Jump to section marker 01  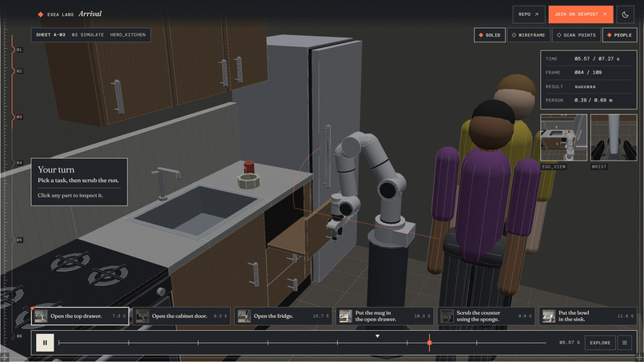point(18,50)
